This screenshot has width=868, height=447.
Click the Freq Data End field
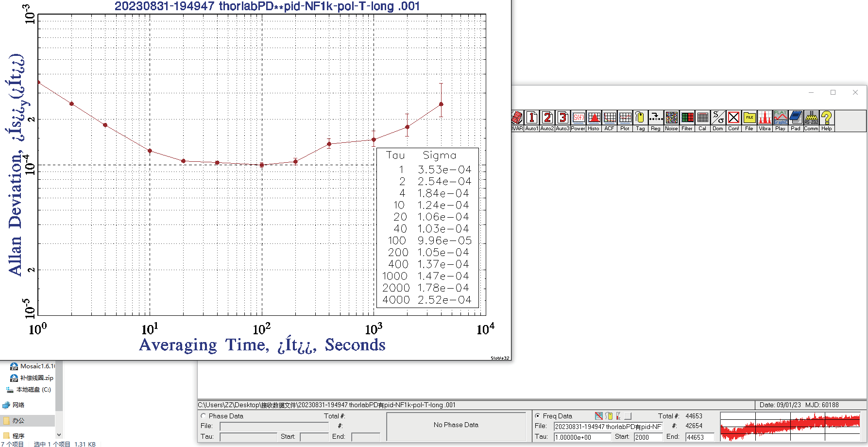point(699,437)
